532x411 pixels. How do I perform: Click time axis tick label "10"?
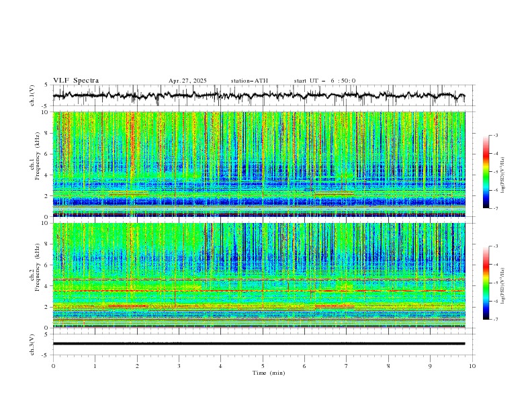click(x=472, y=366)
